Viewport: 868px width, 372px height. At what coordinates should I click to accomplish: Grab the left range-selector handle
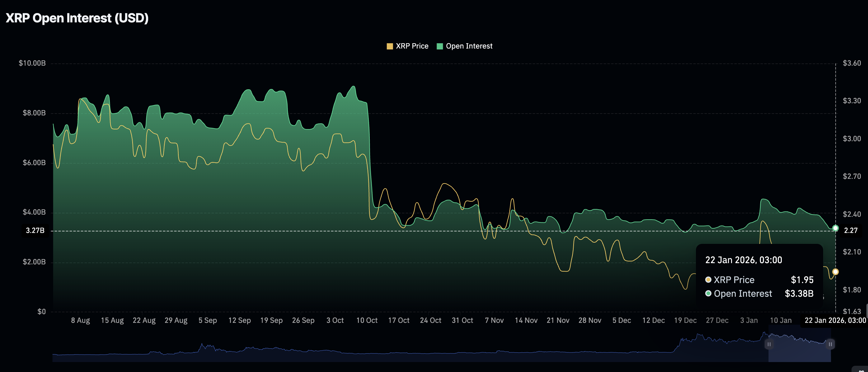tap(769, 344)
